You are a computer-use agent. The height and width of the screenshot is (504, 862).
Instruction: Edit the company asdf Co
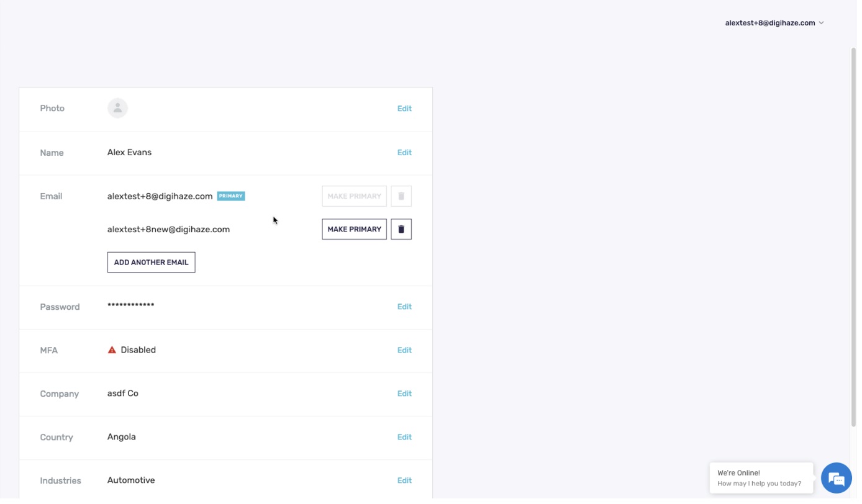tap(404, 394)
